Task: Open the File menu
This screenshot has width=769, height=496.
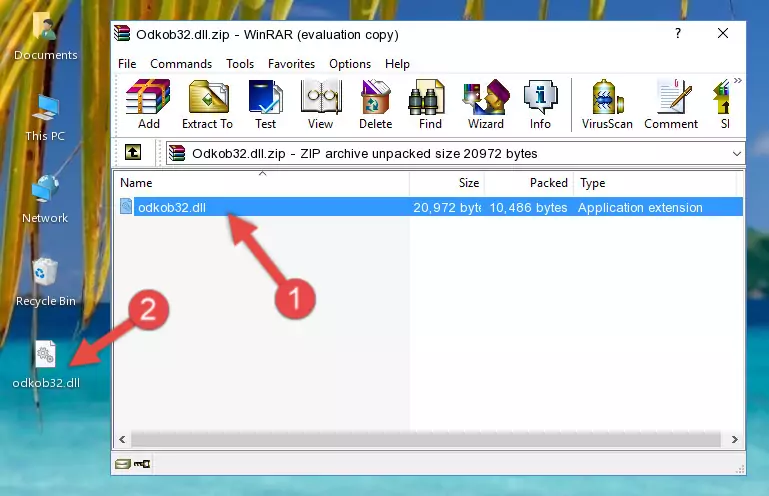Action: pos(127,64)
